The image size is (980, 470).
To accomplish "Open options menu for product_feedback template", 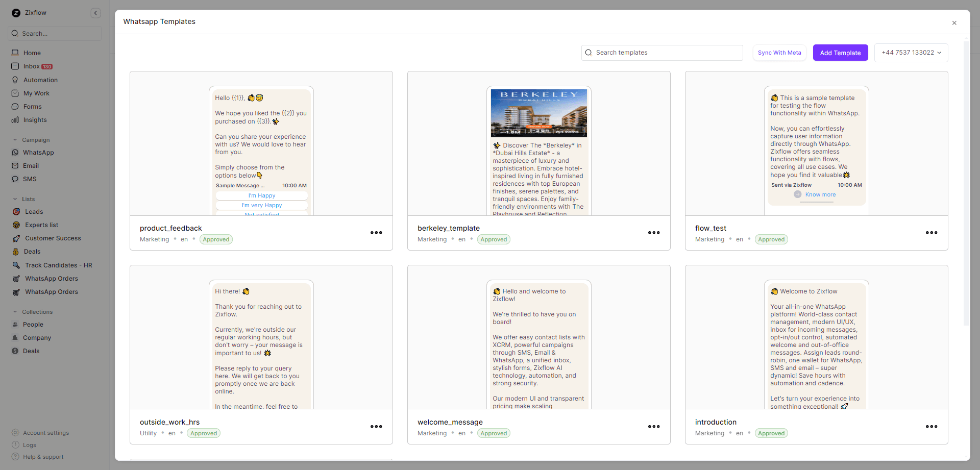I will tap(376, 233).
